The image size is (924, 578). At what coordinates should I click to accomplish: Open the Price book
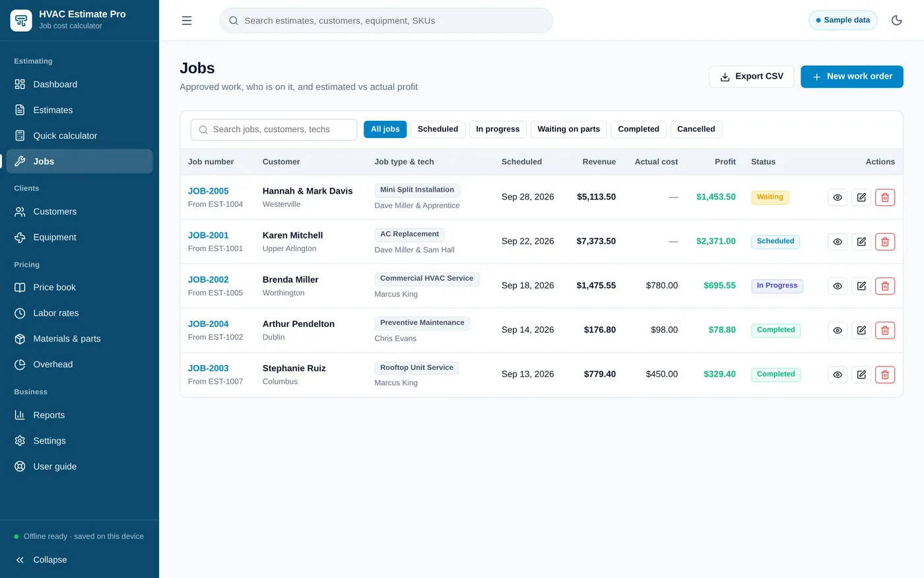point(79,287)
